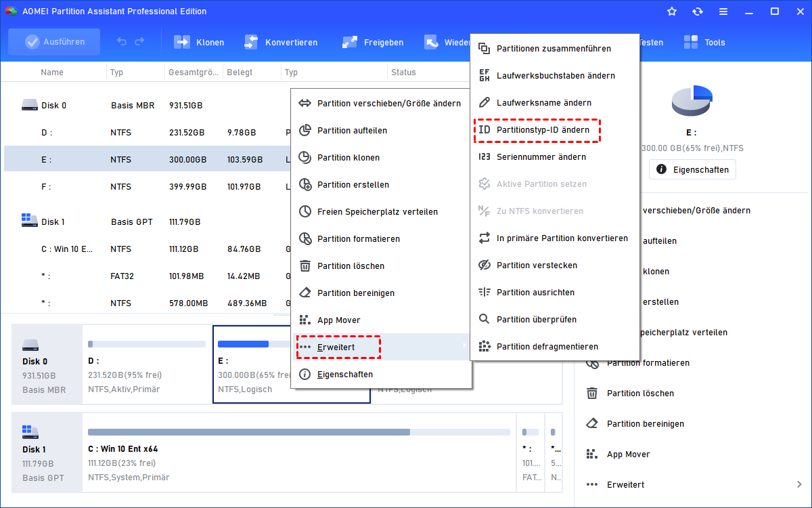The width and height of the screenshot is (812, 508).
Task: Select C: Win 10 Ent x64 block
Action: pyautogui.click(x=298, y=452)
